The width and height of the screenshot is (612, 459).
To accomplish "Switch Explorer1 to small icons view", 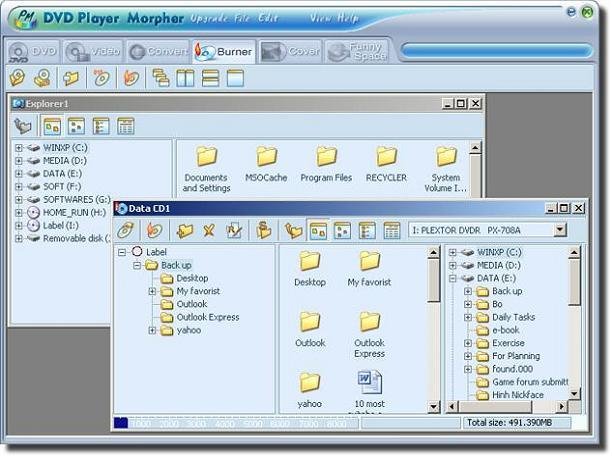I will pos(76,126).
